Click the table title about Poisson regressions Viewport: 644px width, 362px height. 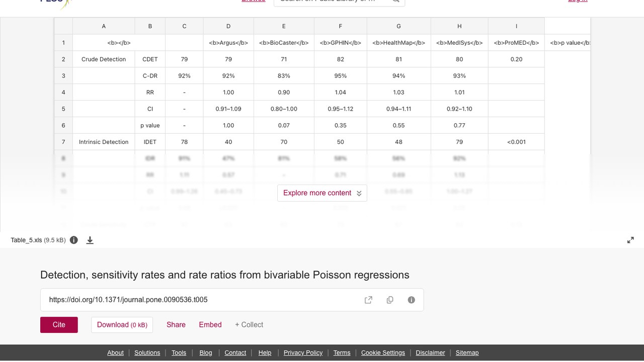[225, 275]
